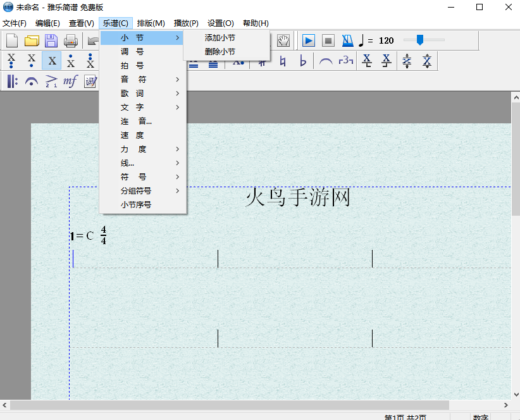Save the score with the floppy disk icon
Viewport: 520px width, 420px height.
tap(51, 40)
